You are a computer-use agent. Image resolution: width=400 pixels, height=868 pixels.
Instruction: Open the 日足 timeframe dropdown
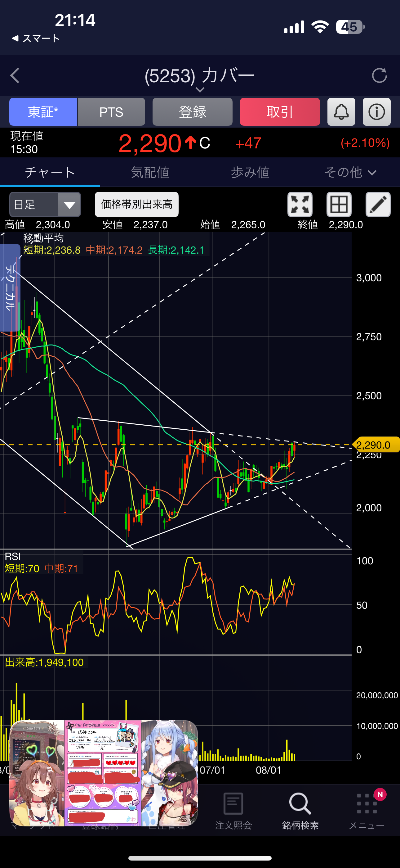(x=45, y=204)
